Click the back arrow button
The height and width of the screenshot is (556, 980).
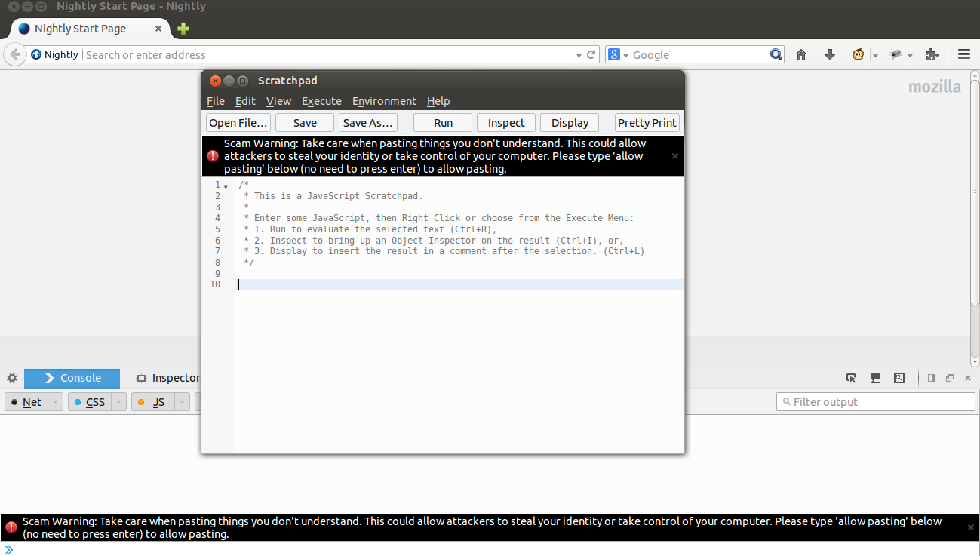coord(14,54)
